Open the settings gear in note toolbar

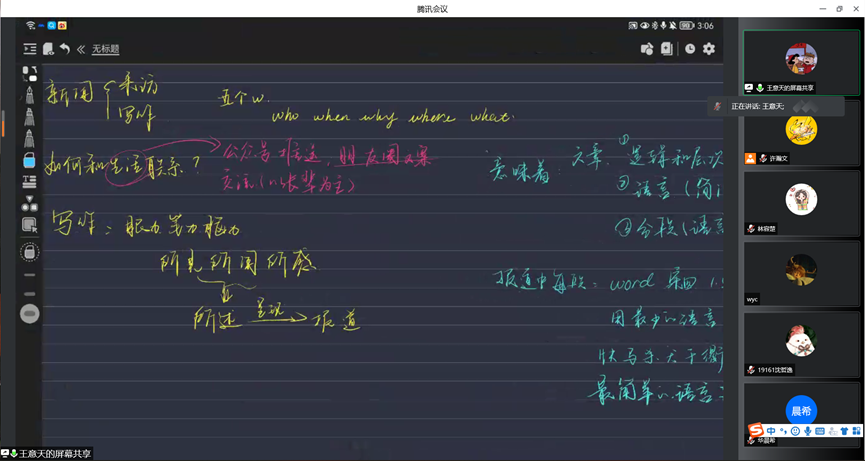coord(709,48)
